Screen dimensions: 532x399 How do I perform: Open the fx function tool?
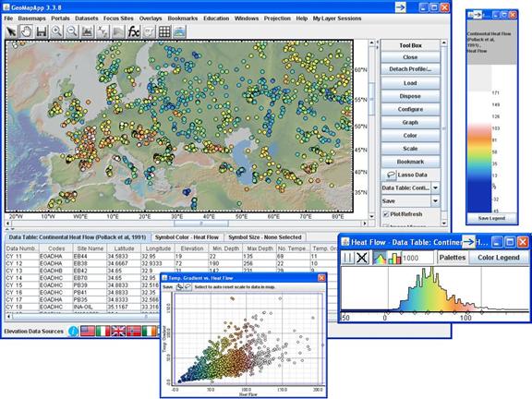(x=133, y=32)
